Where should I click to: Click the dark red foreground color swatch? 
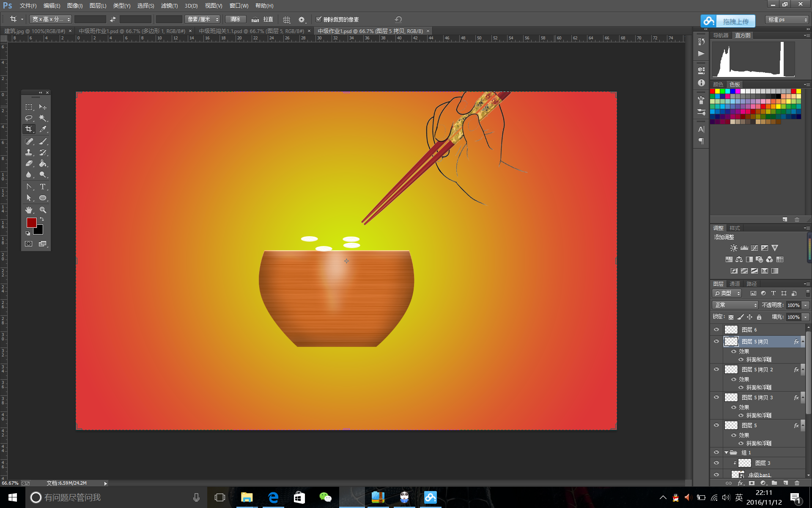click(x=31, y=223)
